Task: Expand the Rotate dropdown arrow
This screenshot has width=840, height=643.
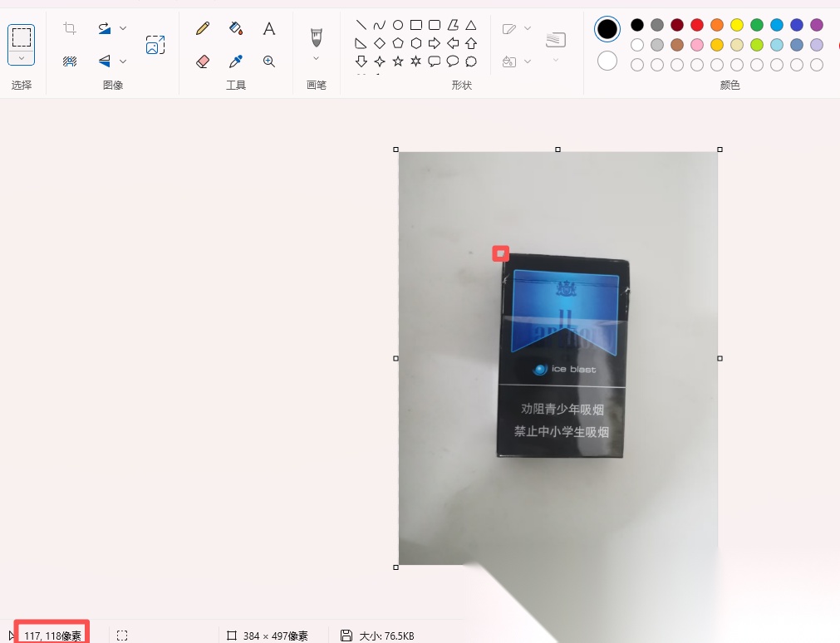Action: pos(123,28)
